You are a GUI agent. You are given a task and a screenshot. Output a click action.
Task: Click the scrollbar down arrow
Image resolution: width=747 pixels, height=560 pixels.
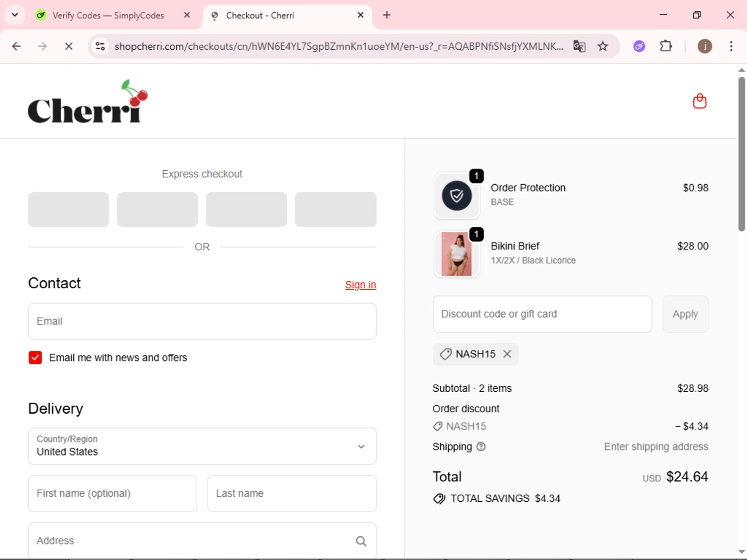pos(742,552)
